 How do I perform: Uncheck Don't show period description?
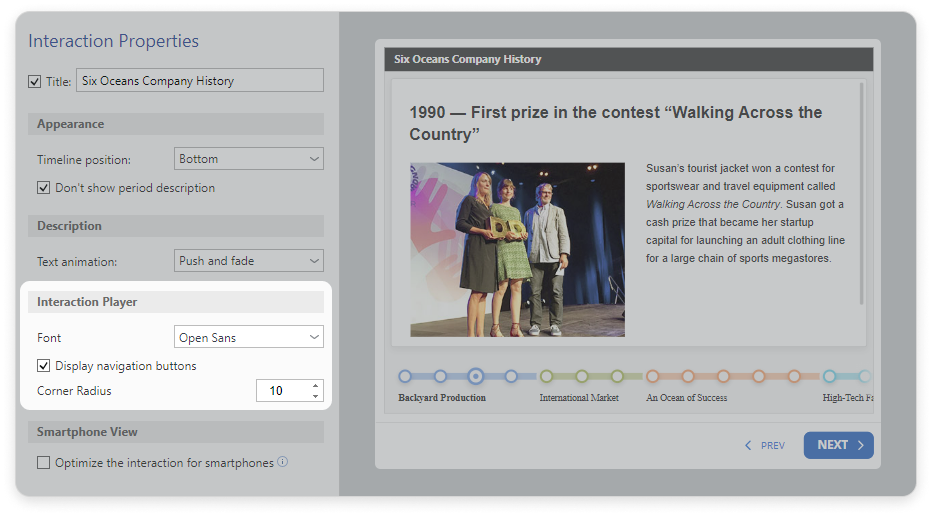pyautogui.click(x=44, y=187)
